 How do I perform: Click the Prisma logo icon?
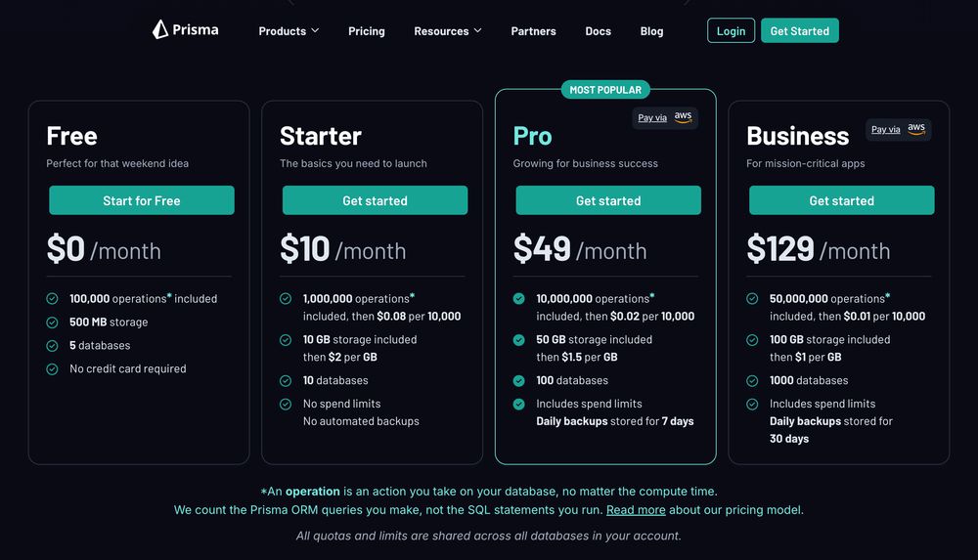(x=160, y=30)
